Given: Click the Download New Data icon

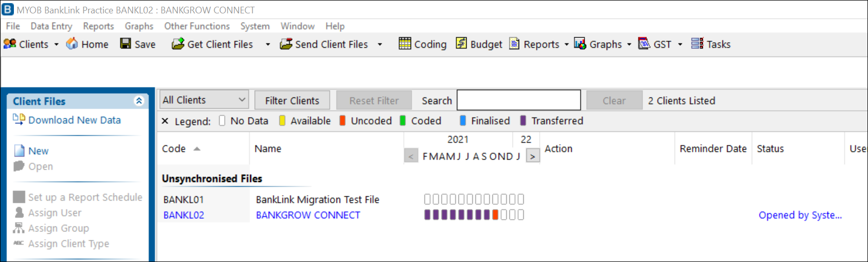Looking at the screenshot, I should pyautogui.click(x=19, y=120).
